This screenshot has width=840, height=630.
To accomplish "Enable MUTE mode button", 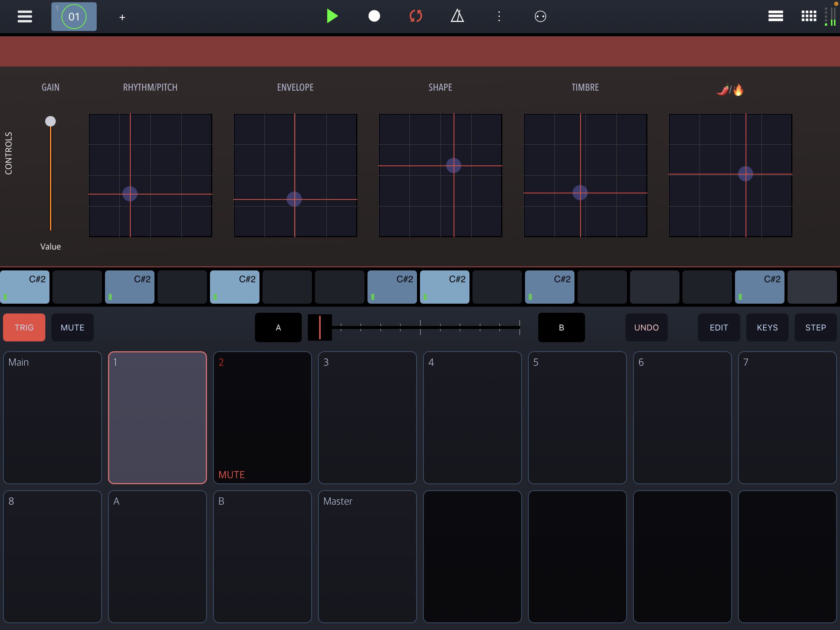I will (x=73, y=327).
